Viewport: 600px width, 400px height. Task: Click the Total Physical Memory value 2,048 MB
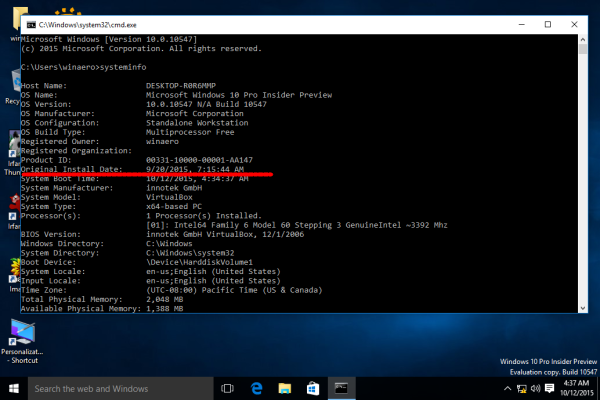[165, 299]
